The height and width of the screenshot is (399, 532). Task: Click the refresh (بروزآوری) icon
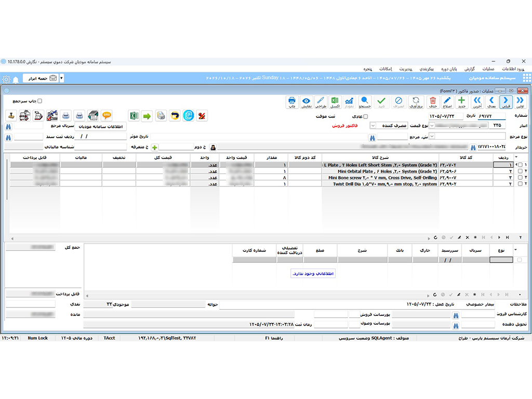(416, 102)
